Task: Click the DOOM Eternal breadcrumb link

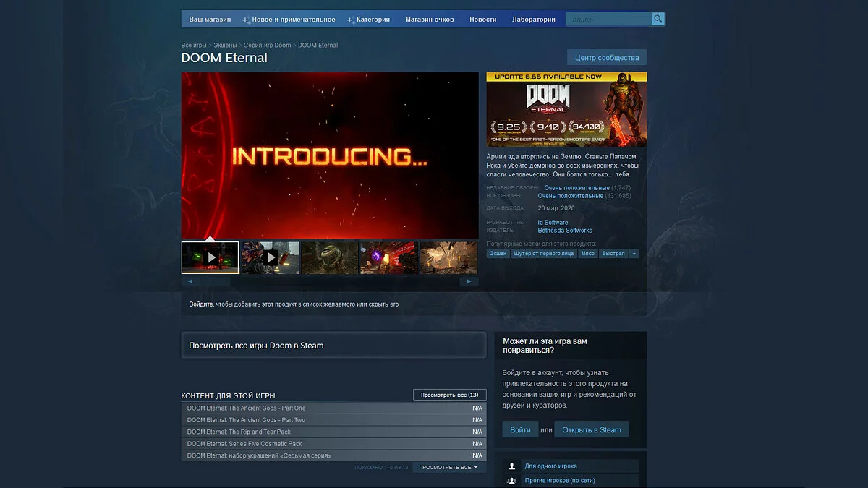Action: tap(318, 46)
